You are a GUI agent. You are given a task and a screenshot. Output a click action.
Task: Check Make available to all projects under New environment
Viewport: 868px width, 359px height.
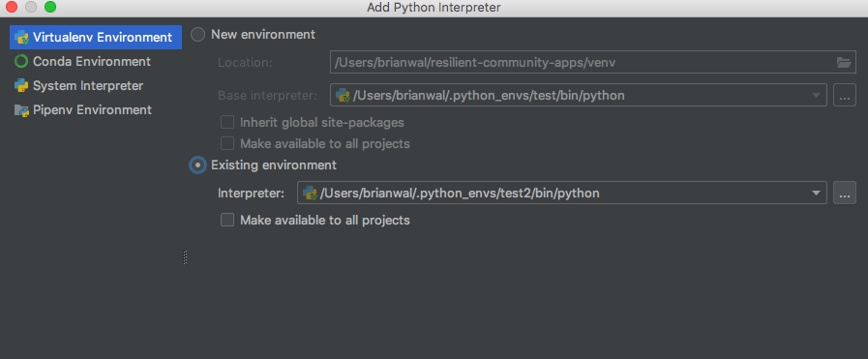pos(227,144)
